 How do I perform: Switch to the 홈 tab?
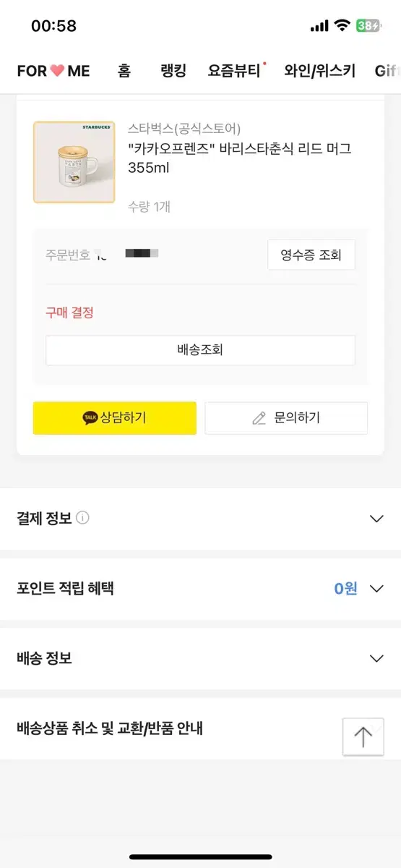(124, 70)
